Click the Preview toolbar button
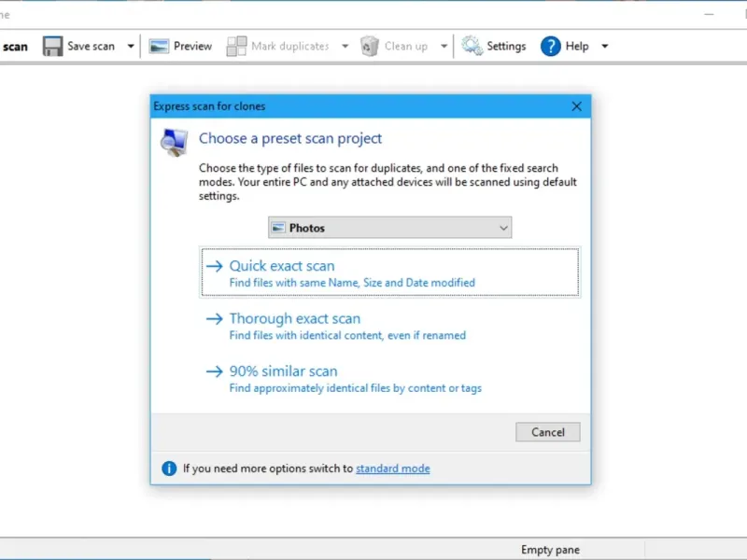Image resolution: width=747 pixels, height=560 pixels. pyautogui.click(x=180, y=46)
